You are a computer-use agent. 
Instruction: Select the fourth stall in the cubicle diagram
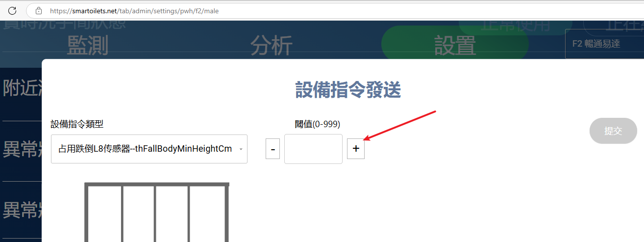(x=208, y=214)
